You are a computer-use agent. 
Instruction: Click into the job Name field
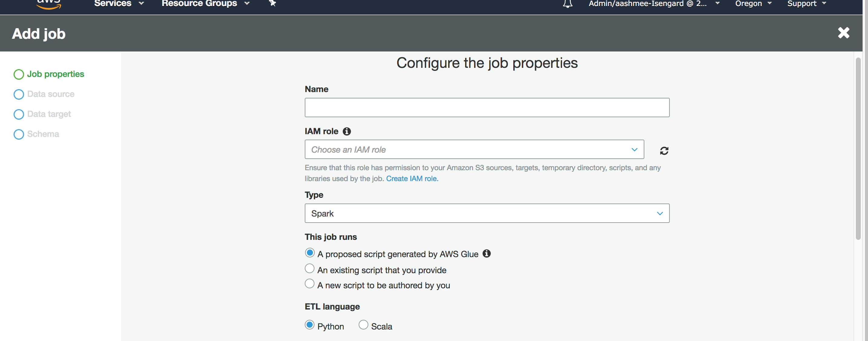pos(487,108)
